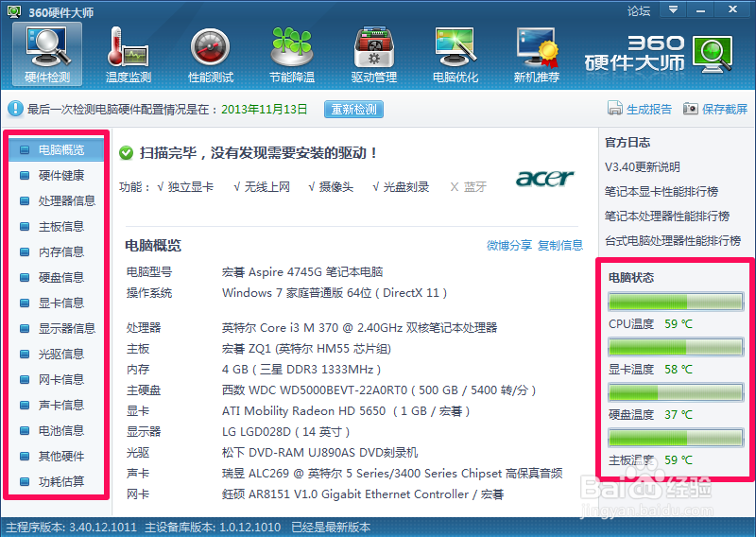Click the Windows 7 家庭普通版 OS text

(x=335, y=293)
